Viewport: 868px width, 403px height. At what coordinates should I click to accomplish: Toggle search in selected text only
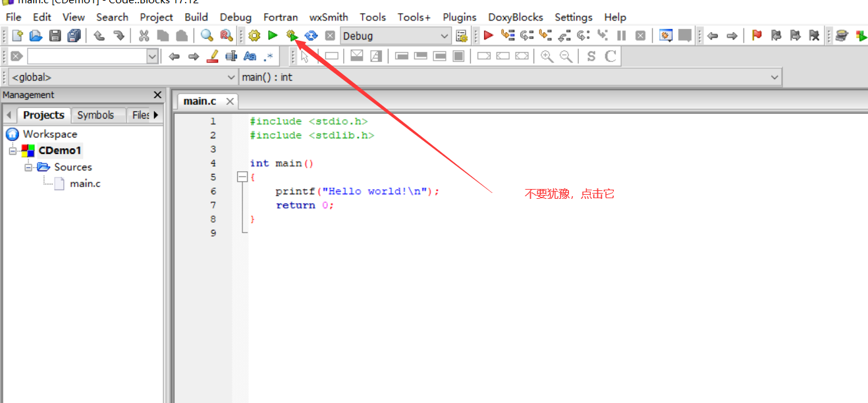pos(231,57)
